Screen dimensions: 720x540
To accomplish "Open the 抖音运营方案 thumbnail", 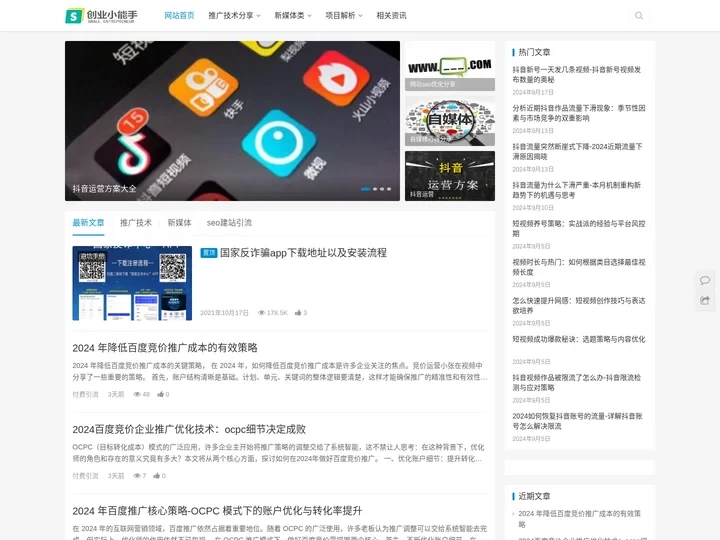I will [450, 176].
